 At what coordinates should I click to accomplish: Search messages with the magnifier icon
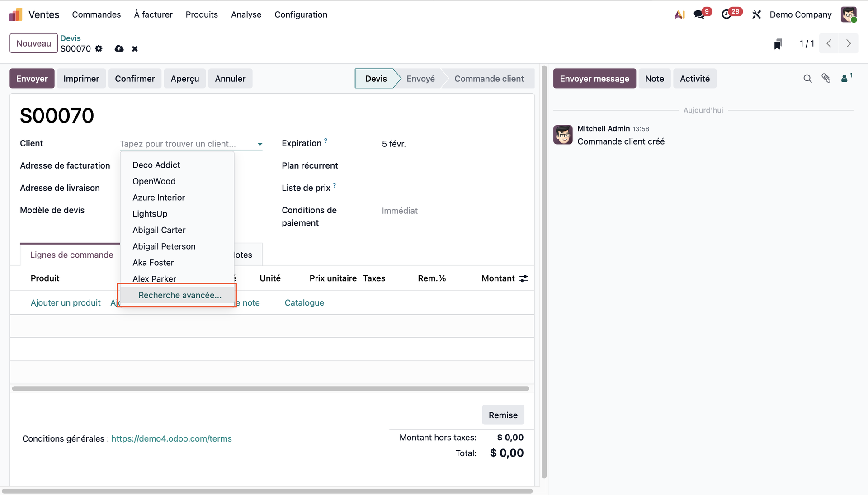(807, 79)
